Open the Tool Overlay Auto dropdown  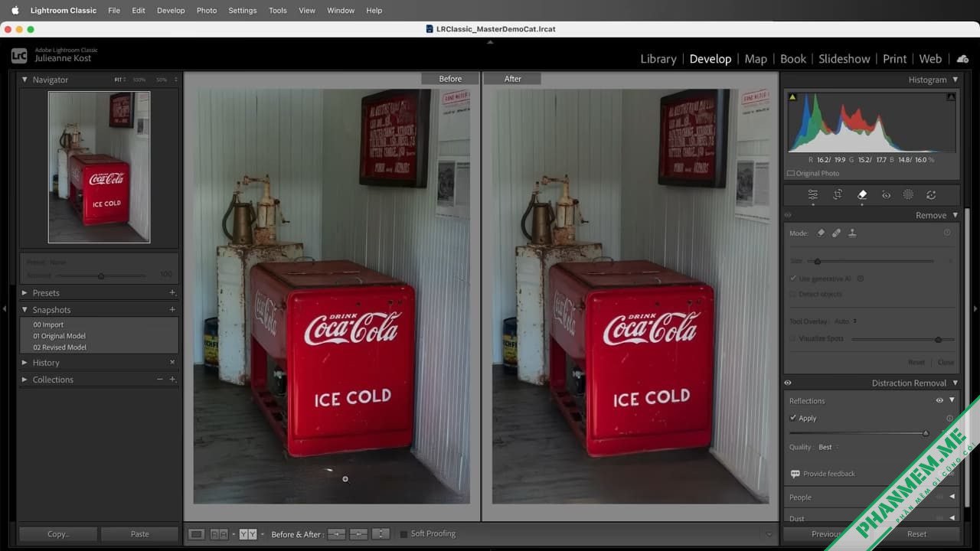pyautogui.click(x=845, y=321)
